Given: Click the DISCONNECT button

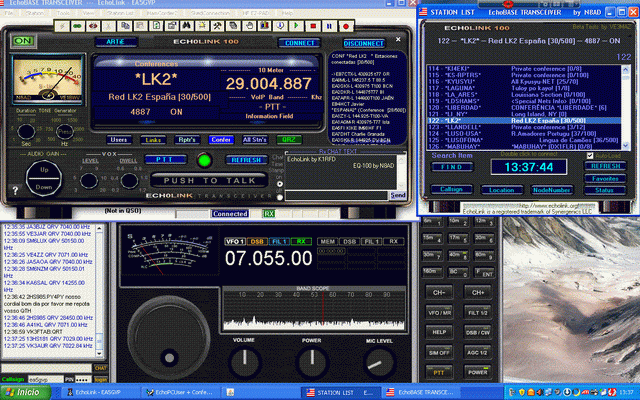Looking at the screenshot, I should click(x=363, y=43).
